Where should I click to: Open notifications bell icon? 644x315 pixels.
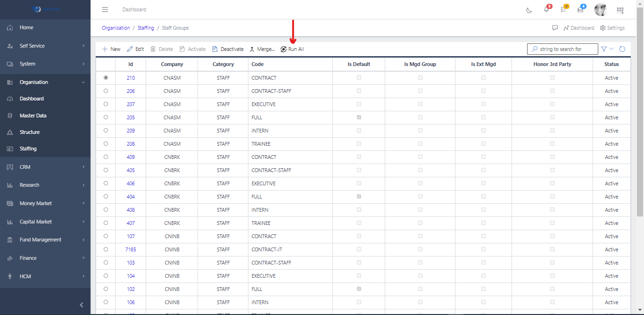[x=546, y=10]
